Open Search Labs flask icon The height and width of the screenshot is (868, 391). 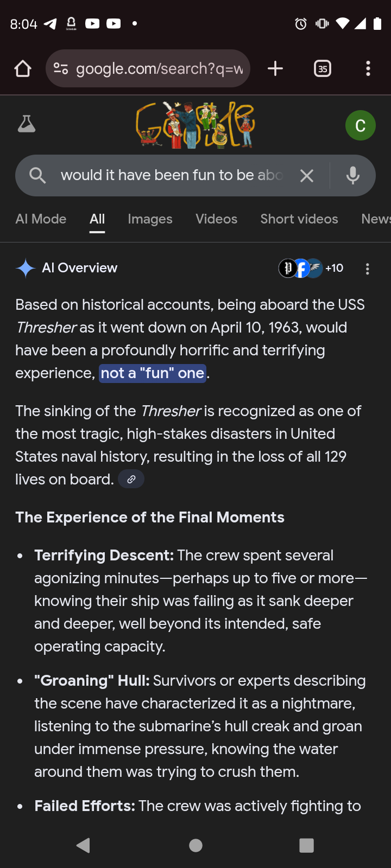click(26, 125)
